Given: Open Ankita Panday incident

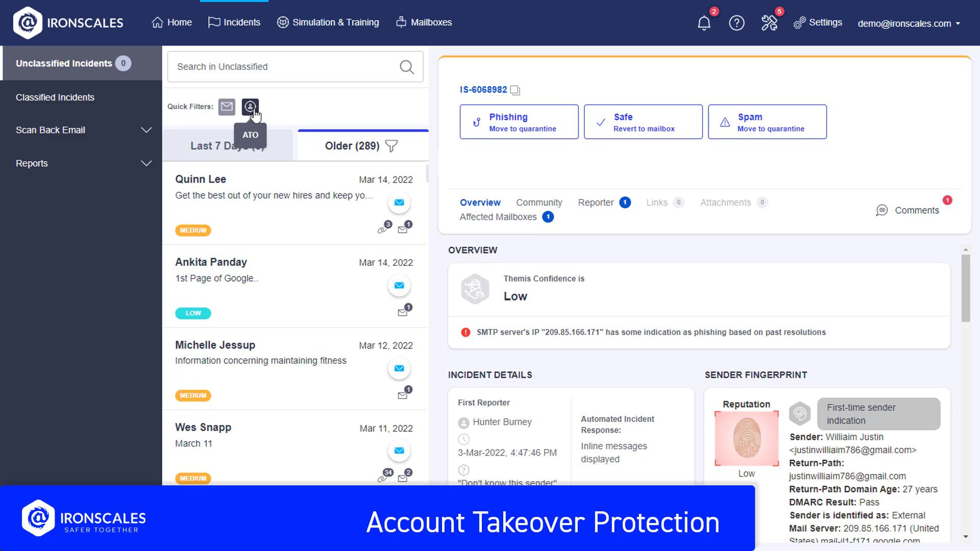Looking at the screenshot, I should (x=295, y=286).
